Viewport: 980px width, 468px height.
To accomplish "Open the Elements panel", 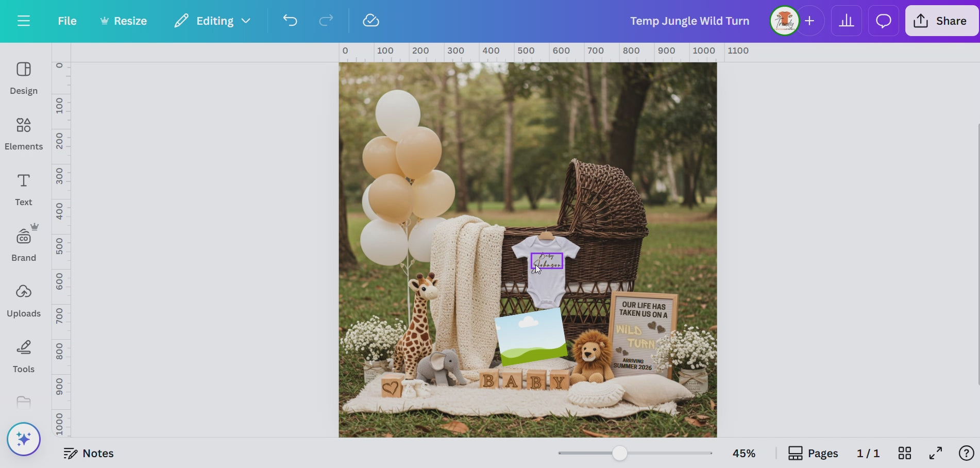I will click(24, 134).
